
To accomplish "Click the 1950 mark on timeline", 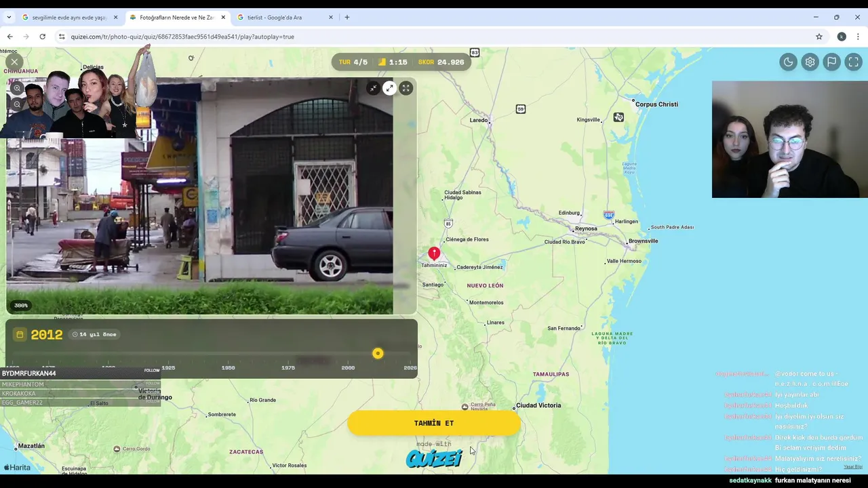I will point(229,367).
